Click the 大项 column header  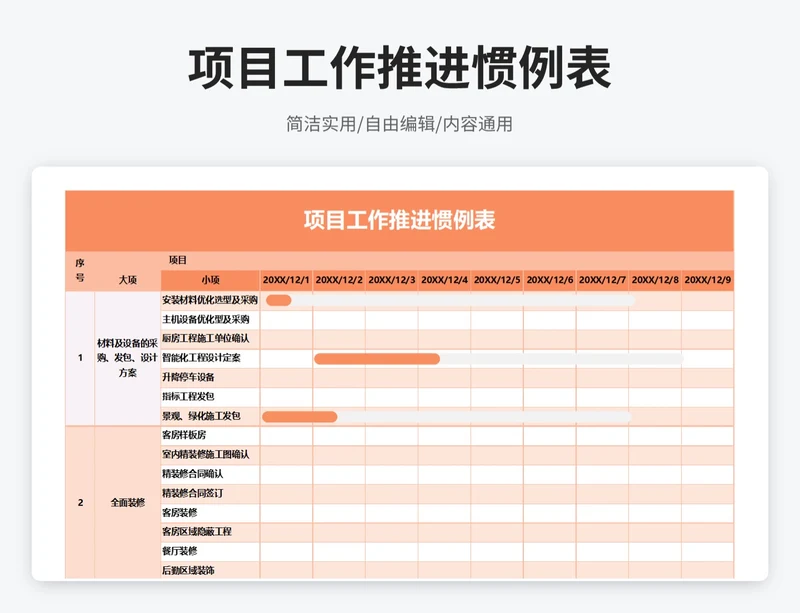[x=128, y=280]
